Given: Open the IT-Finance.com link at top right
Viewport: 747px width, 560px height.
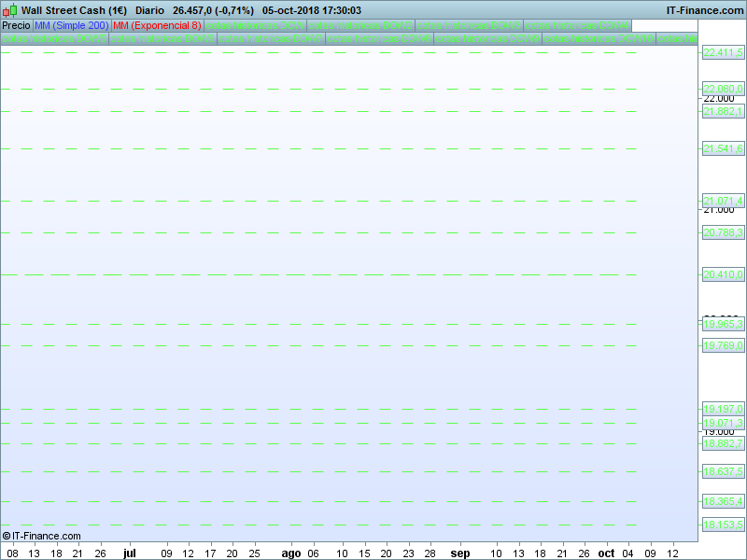Looking at the screenshot, I should (705, 10).
